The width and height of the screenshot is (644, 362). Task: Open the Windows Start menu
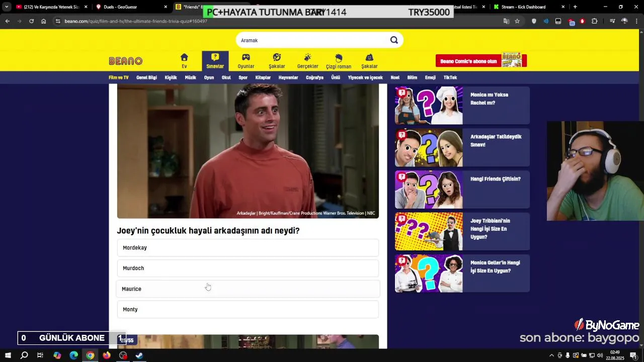point(8,355)
